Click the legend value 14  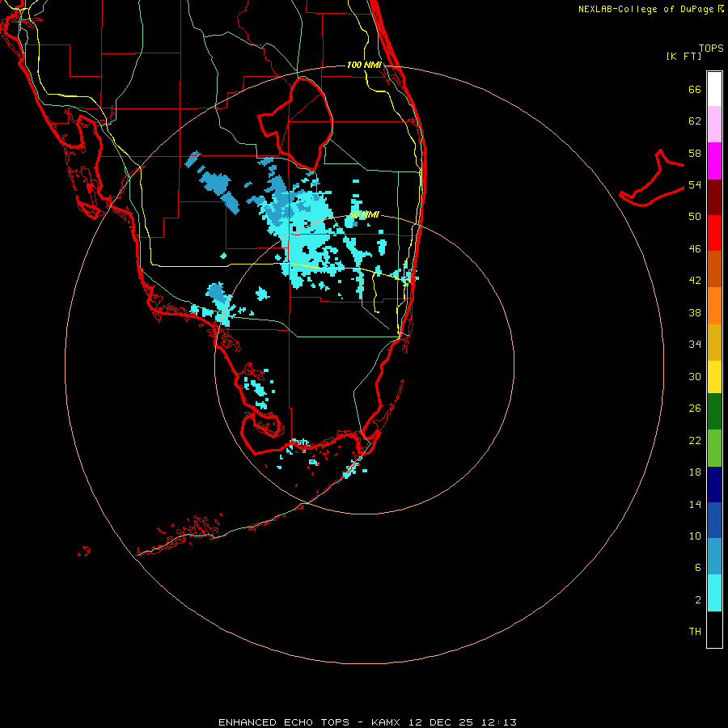tap(695, 504)
